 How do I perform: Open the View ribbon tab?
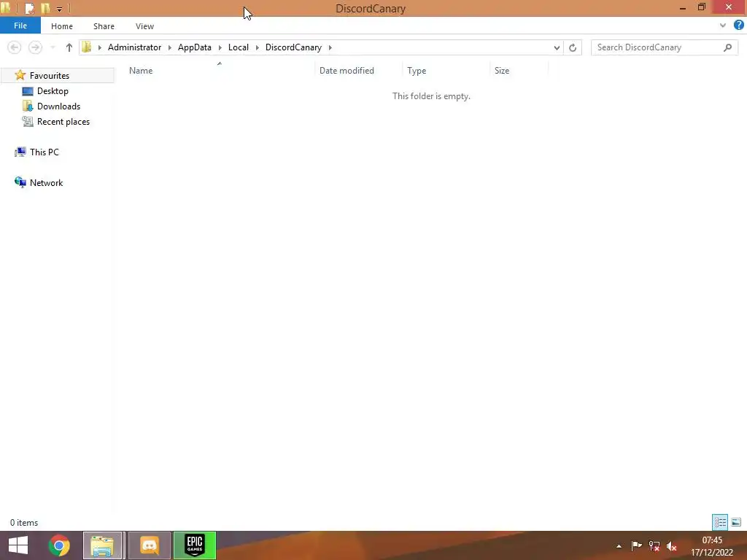(x=144, y=26)
